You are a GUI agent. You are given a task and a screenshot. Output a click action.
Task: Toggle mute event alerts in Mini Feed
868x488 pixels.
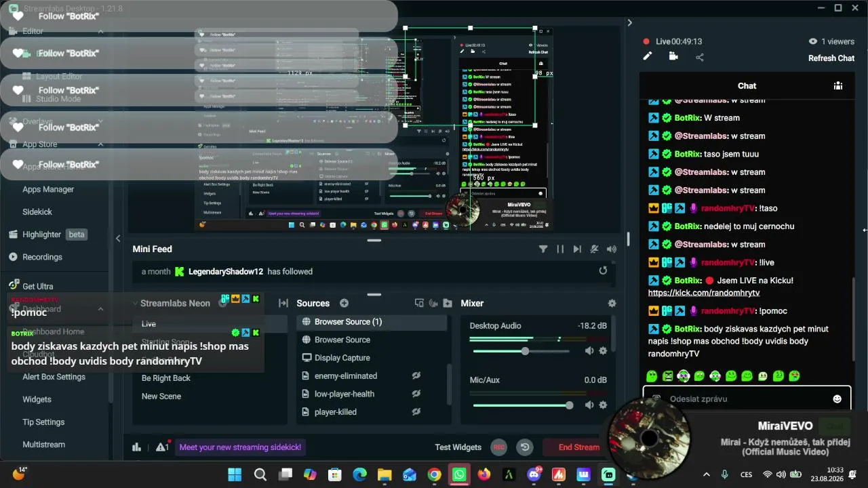(x=595, y=249)
